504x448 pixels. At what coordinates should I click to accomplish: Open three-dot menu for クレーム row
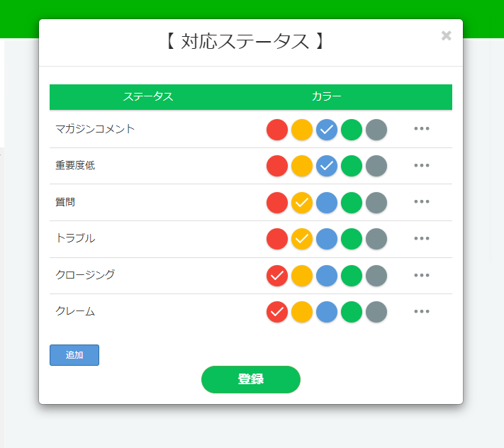point(421,311)
